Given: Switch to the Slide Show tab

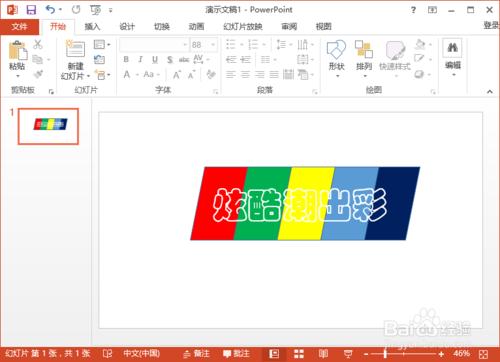Looking at the screenshot, I should click(x=243, y=27).
